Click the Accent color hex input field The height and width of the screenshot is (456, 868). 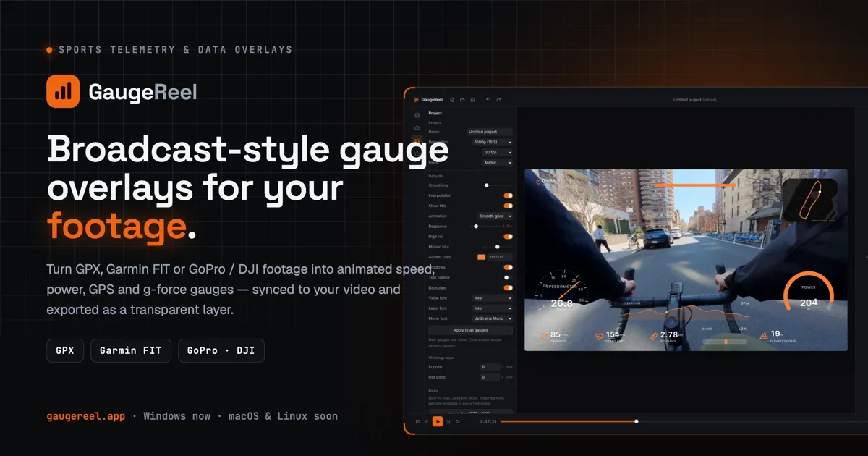[500, 257]
